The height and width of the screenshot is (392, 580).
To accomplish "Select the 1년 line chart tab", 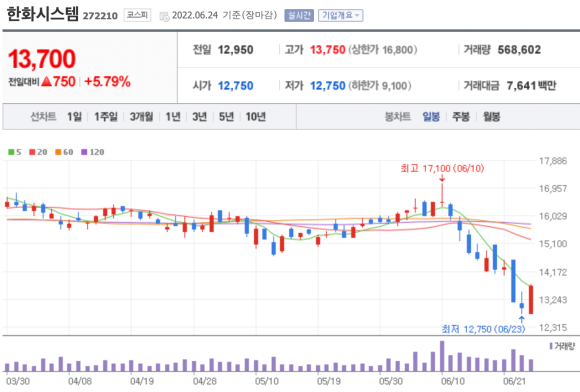I will [x=173, y=117].
